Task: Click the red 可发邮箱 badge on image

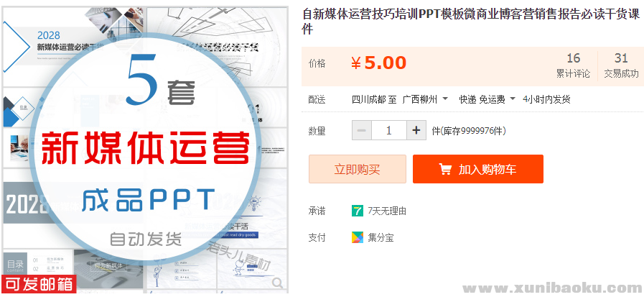Action: point(38,284)
